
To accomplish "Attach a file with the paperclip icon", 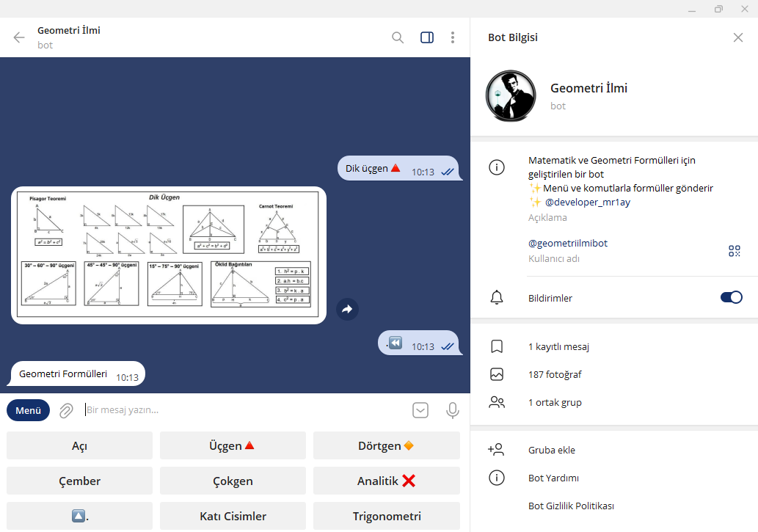I will [x=66, y=411].
